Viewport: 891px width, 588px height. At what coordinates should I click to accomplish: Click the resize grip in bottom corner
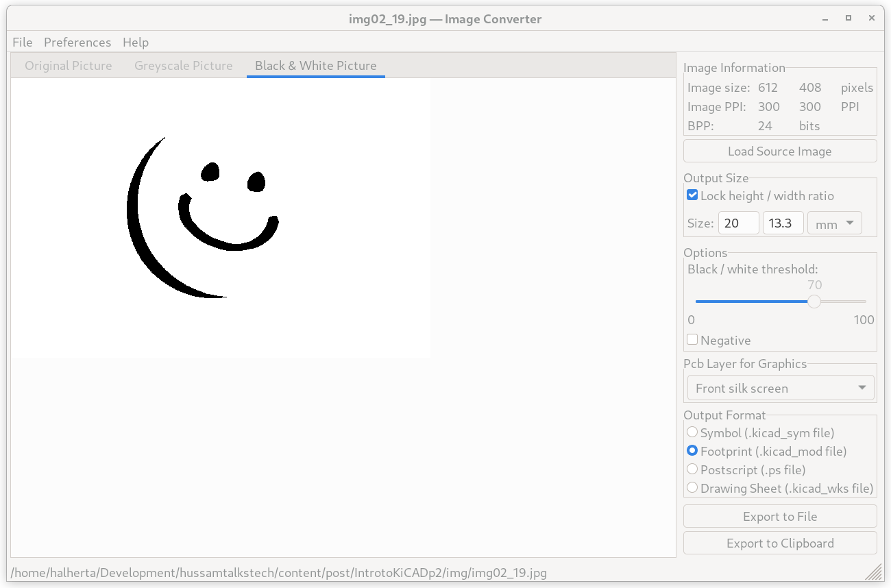pos(874,571)
